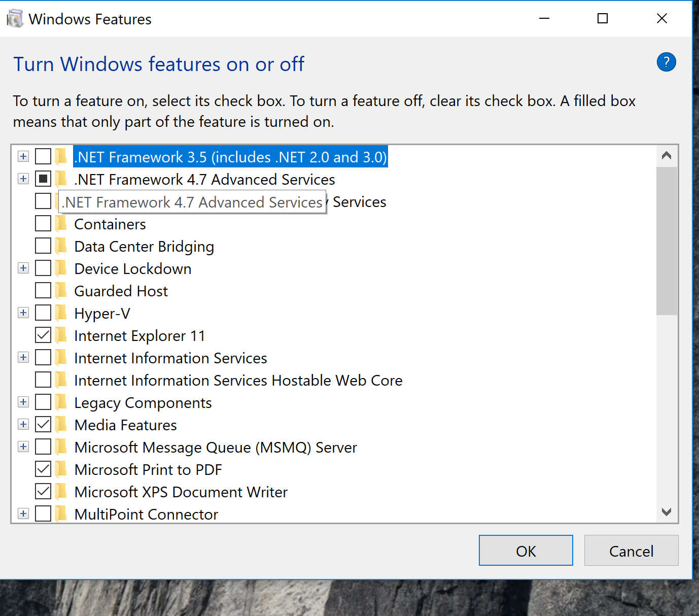Maximize the Windows Features window
Screen dimensions: 699x616
(x=603, y=19)
